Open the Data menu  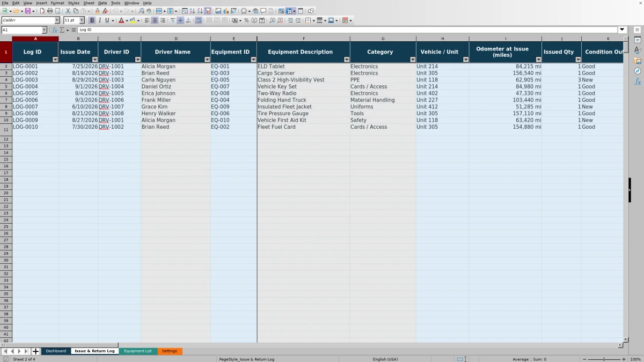tap(102, 3)
